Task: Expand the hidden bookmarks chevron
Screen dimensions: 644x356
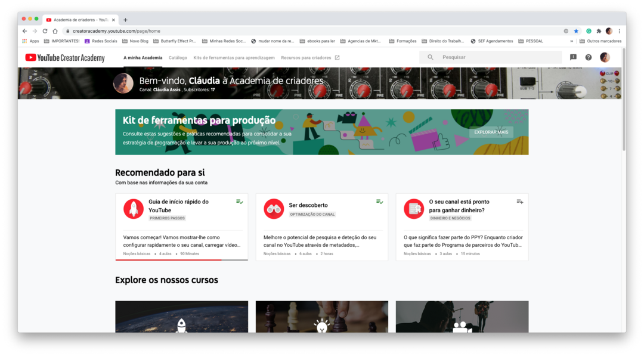Action: coord(571,41)
